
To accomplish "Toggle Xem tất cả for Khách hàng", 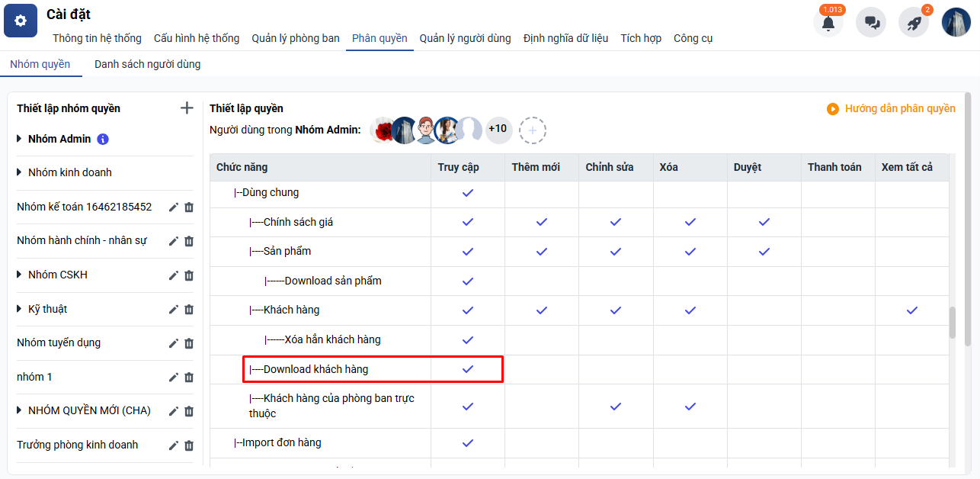I will pos(911,310).
